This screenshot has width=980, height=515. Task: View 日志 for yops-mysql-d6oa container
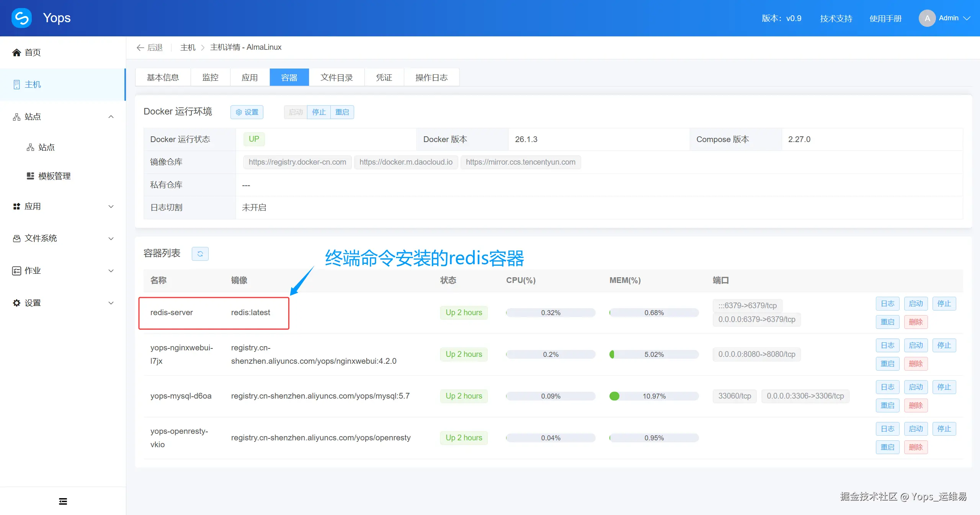tap(887, 387)
